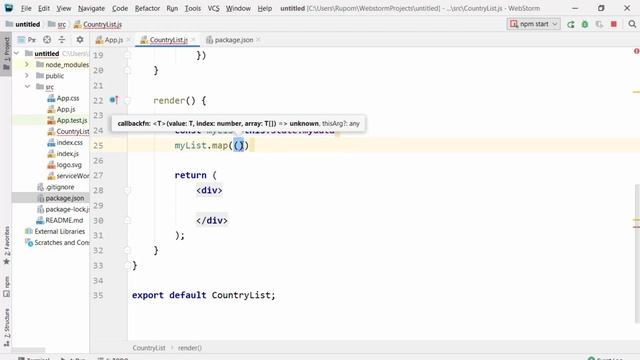This screenshot has width=640, height=360.
Task: Open the Project view selector dropdown
Action: pyautogui.click(x=27, y=40)
